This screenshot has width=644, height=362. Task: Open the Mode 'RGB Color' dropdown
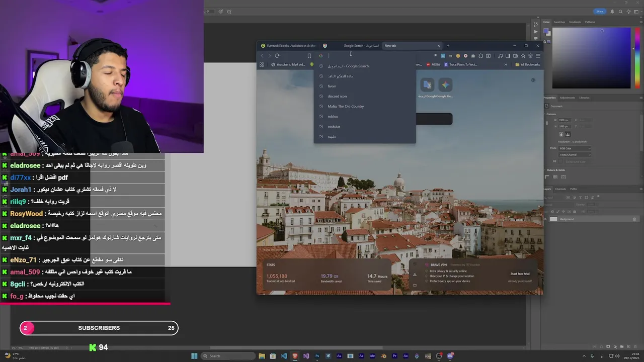575,148
